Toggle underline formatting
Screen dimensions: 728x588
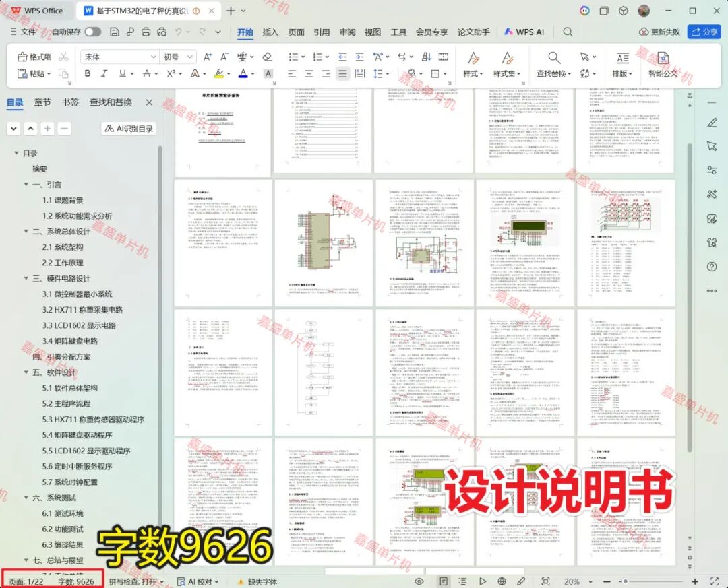click(x=122, y=73)
